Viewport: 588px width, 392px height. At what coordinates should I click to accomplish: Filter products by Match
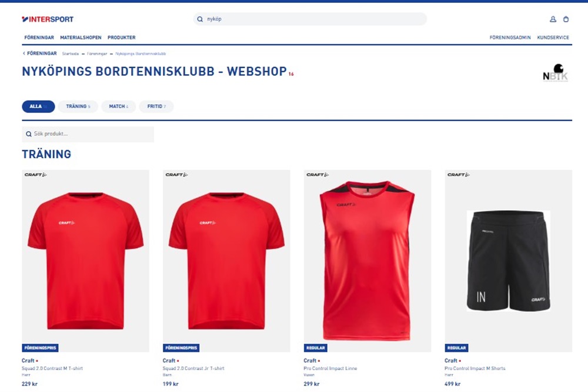119,107
